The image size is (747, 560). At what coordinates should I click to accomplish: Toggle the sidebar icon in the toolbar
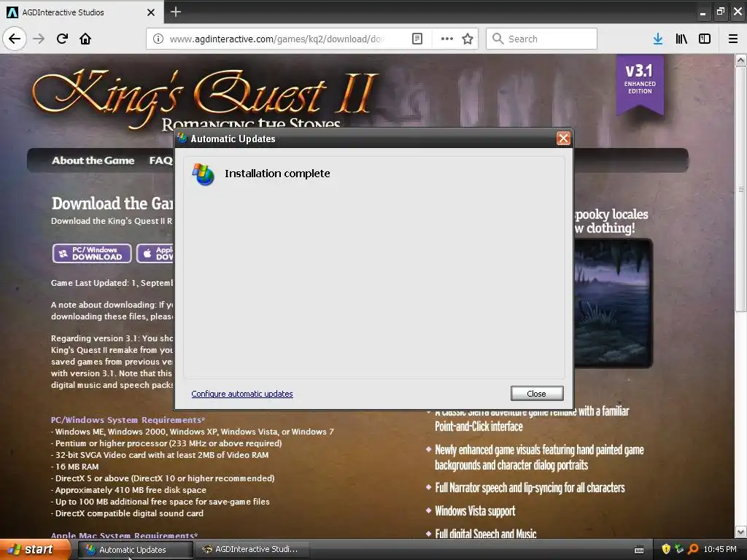705,39
